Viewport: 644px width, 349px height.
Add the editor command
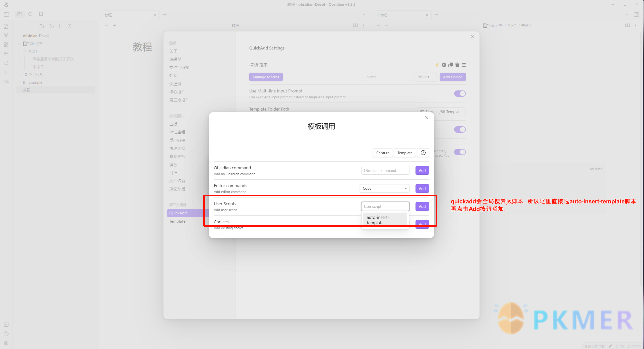coord(422,189)
